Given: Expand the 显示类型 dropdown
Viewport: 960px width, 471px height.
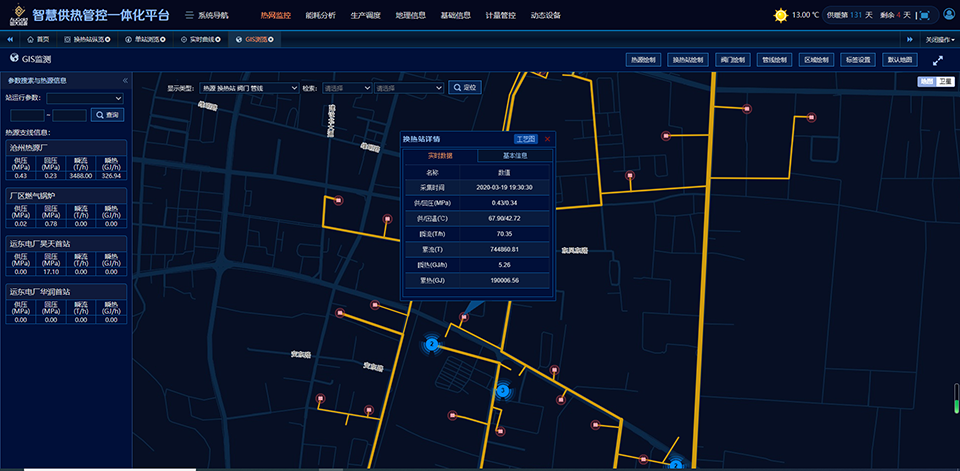Looking at the screenshot, I should [x=247, y=88].
